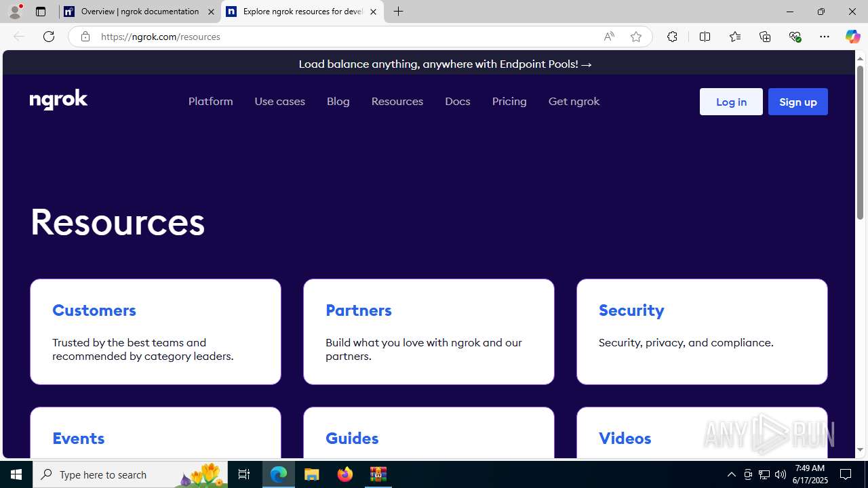868x488 pixels.
Task: Go to Pricing page
Action: coord(509,101)
